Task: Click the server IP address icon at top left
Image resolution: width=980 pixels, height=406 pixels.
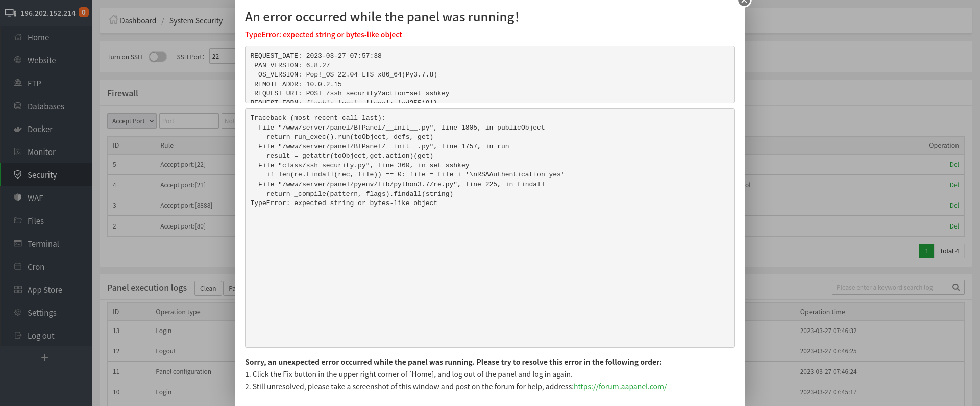Action: click(11, 12)
